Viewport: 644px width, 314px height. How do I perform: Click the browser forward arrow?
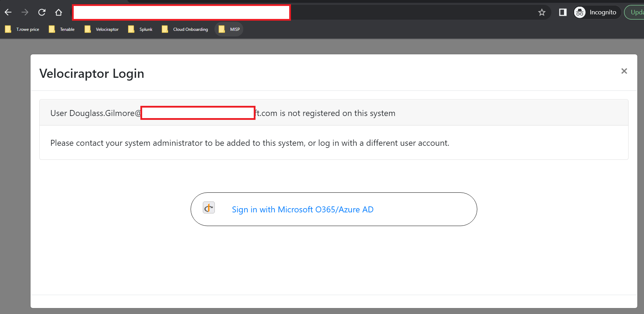25,12
